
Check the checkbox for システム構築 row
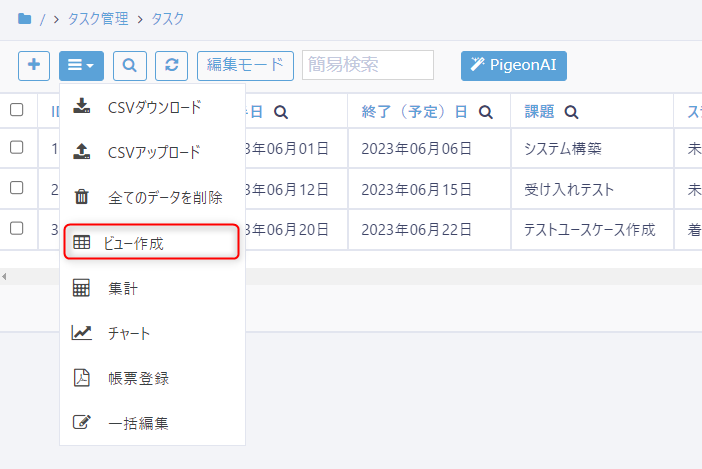[x=16, y=147]
